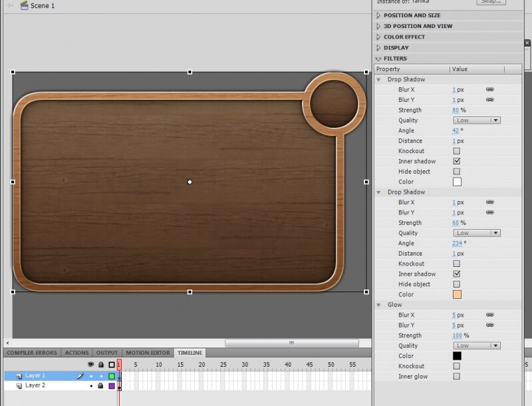Viewport: 532px width, 406px height.
Task: Click Layer 2's purple outline color square
Action: pos(112,386)
